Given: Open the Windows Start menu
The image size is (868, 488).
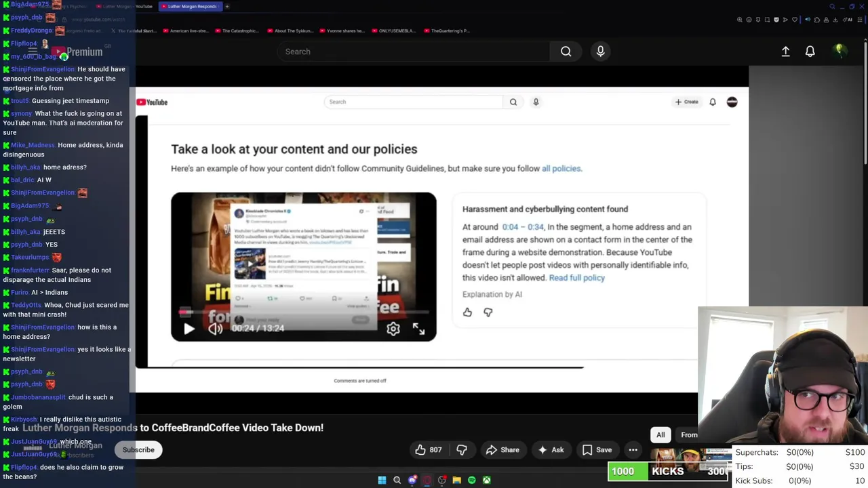Looking at the screenshot, I should [382, 481].
